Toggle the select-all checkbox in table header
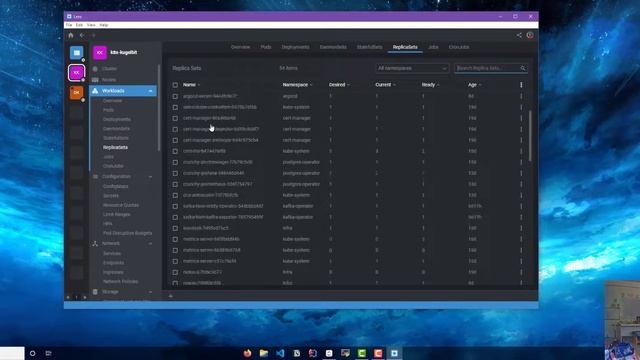 [175, 85]
